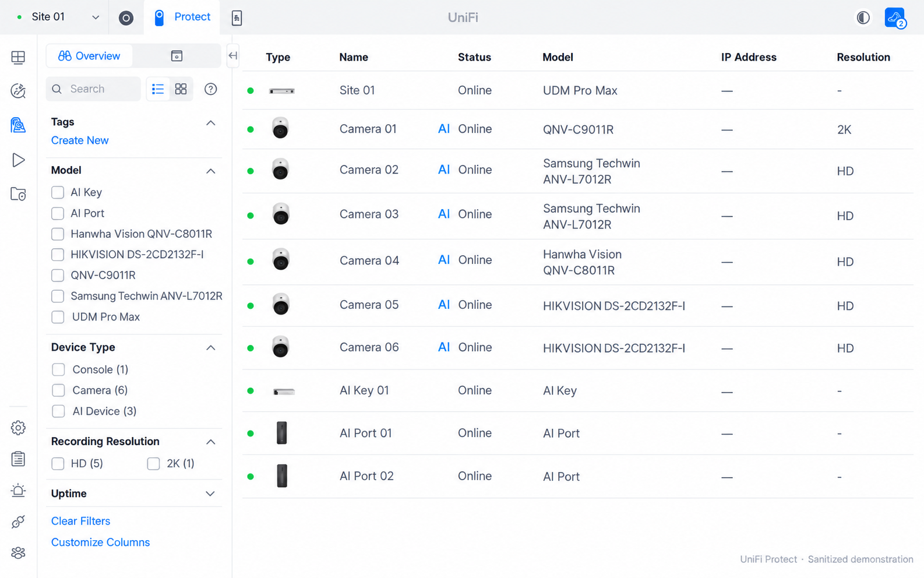Check the HIKVISION DS-2CD2132F-I filter
Viewport: 924px width, 578px height.
(58, 255)
